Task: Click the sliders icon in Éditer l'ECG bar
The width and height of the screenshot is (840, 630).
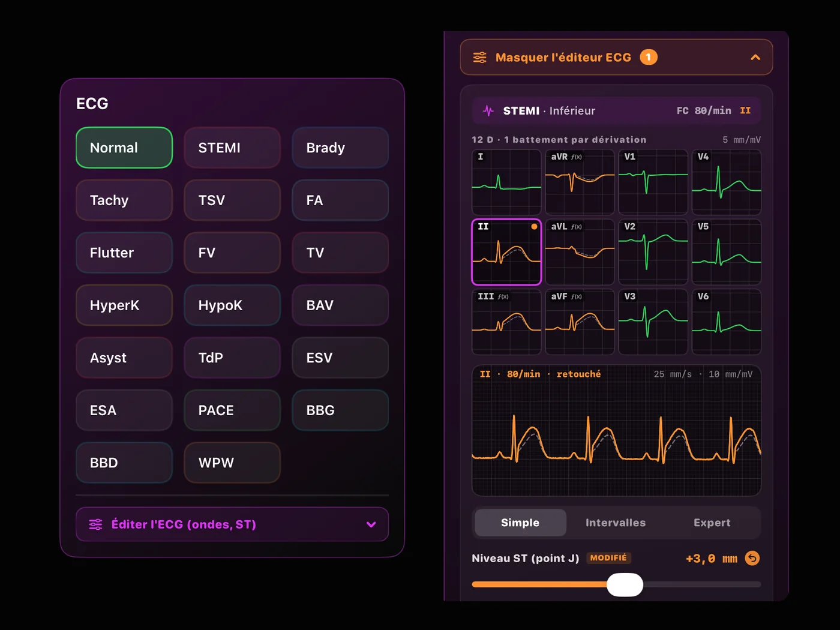Action: 95,524
